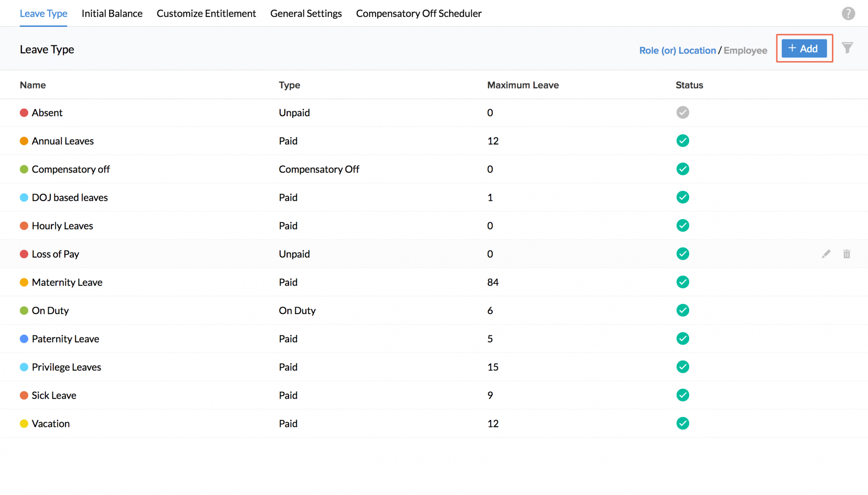
Task: Go to General Settings tab
Action: (306, 13)
